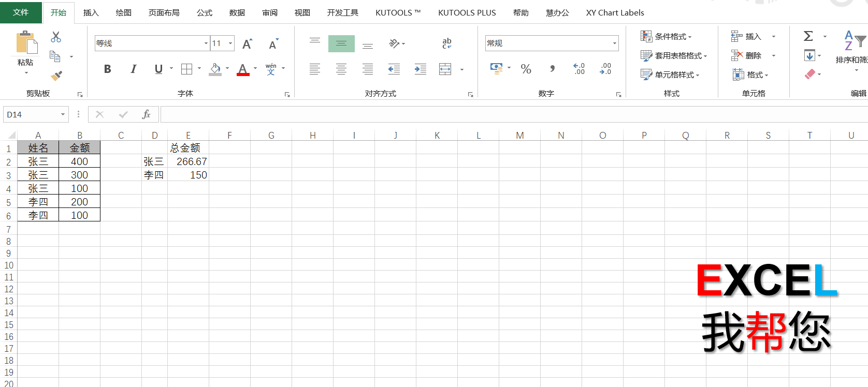Click the Clear eraser icon

(810, 74)
